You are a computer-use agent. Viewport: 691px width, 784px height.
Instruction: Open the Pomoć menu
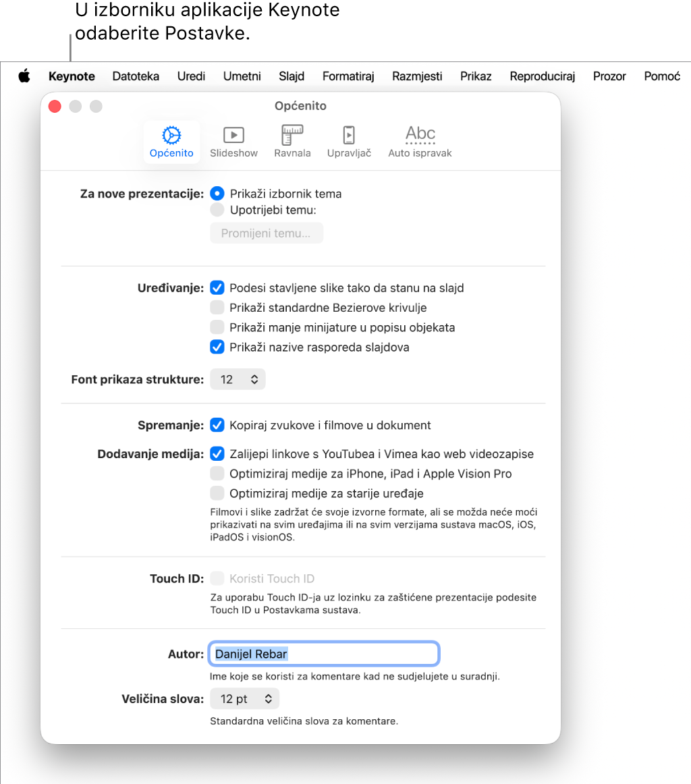pyautogui.click(x=662, y=76)
